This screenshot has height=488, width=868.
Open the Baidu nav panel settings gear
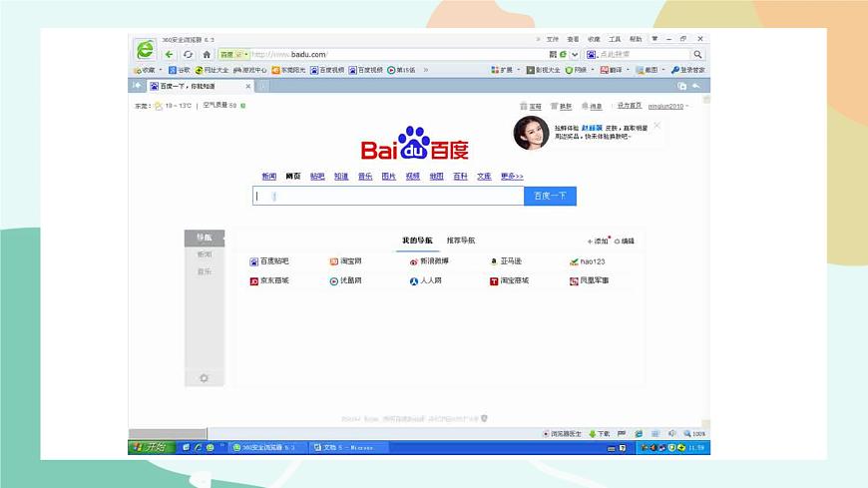(x=204, y=378)
